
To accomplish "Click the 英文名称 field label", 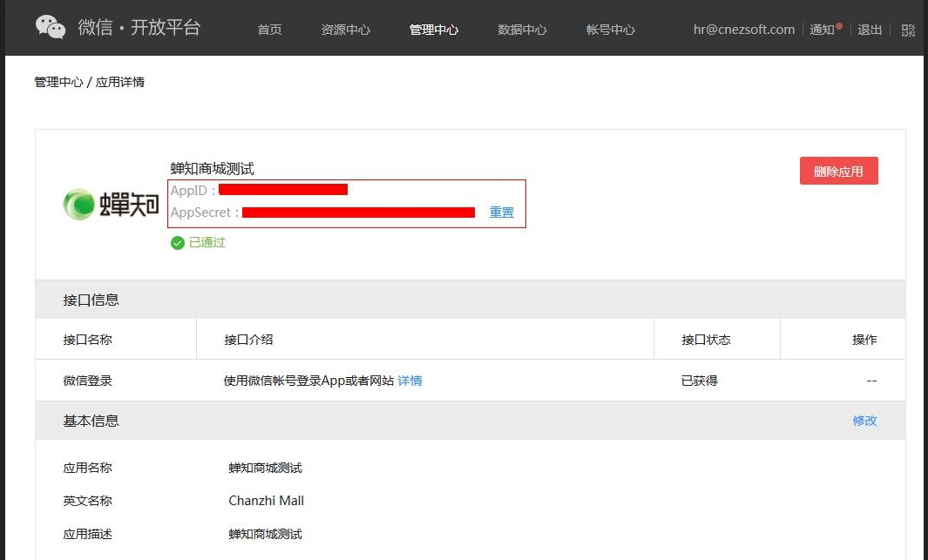I will point(88,501).
